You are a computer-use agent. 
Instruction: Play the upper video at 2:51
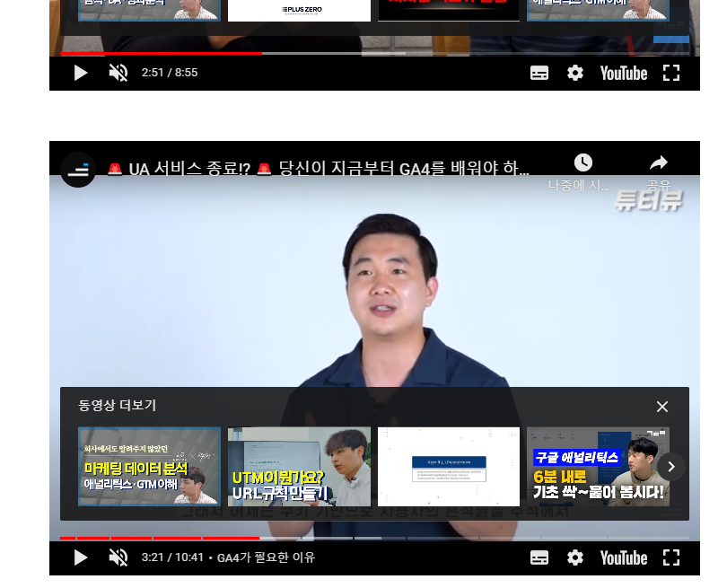click(80, 73)
